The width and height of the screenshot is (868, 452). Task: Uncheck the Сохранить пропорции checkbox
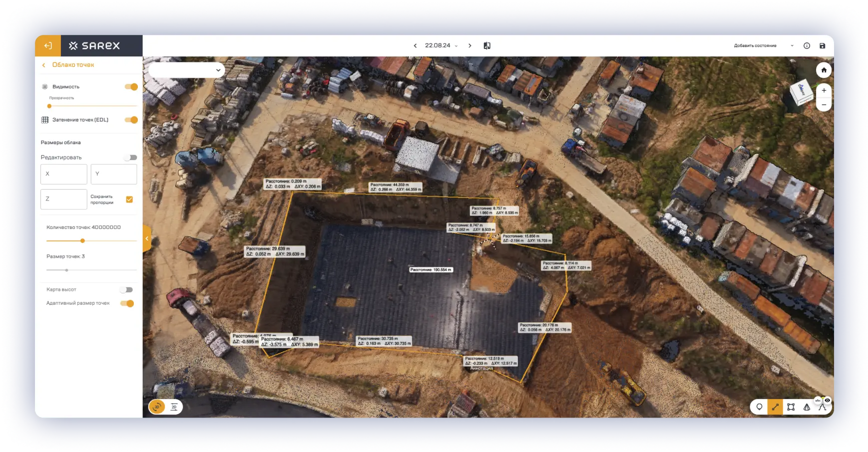point(129,200)
